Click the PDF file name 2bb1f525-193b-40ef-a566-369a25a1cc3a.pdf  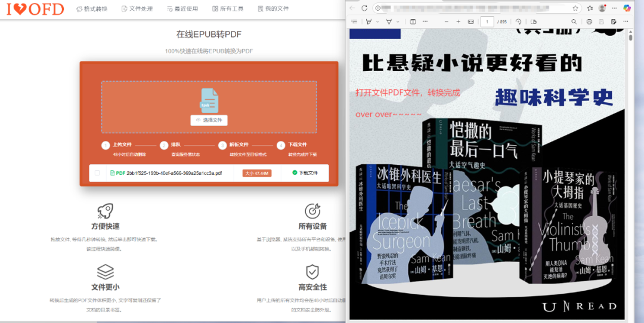point(174,173)
